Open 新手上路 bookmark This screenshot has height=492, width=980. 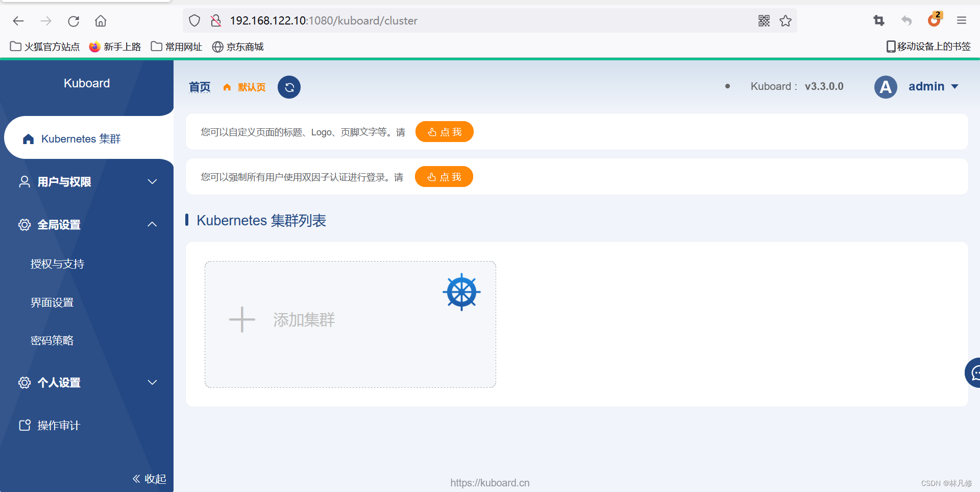(115, 46)
